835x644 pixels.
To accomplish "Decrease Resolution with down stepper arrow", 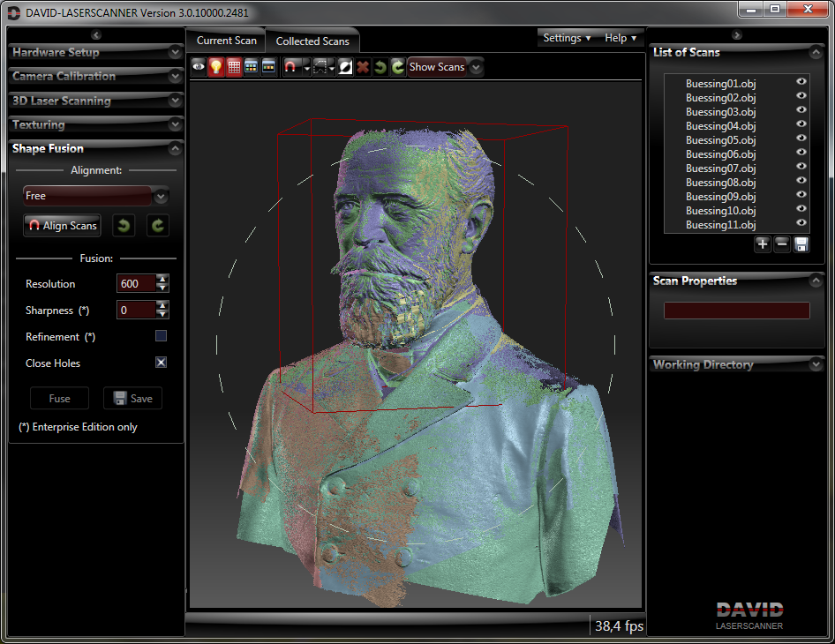I will [x=162, y=288].
